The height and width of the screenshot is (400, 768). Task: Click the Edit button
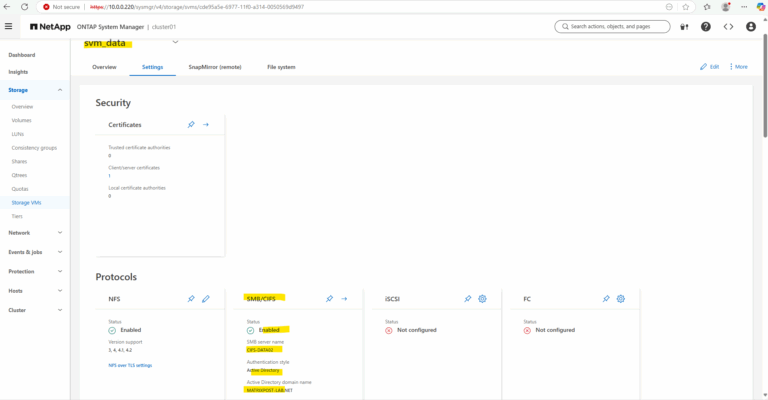pos(709,67)
